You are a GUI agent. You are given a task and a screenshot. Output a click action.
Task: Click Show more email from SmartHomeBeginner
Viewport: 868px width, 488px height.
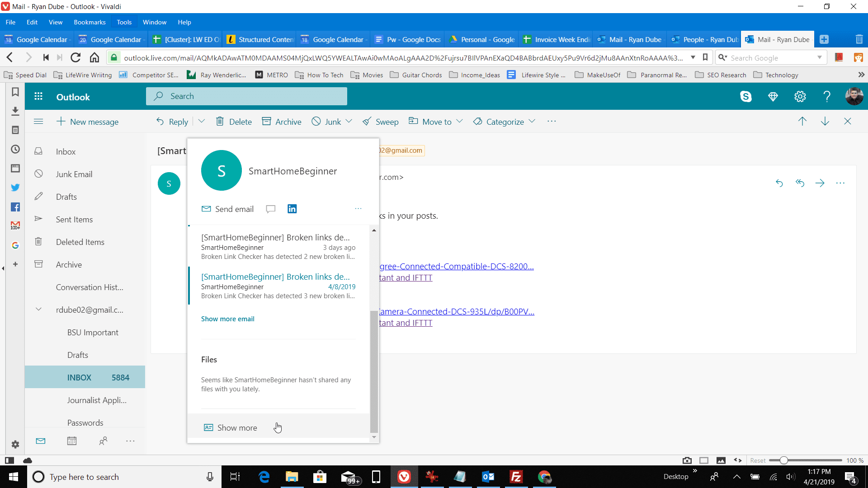click(228, 318)
